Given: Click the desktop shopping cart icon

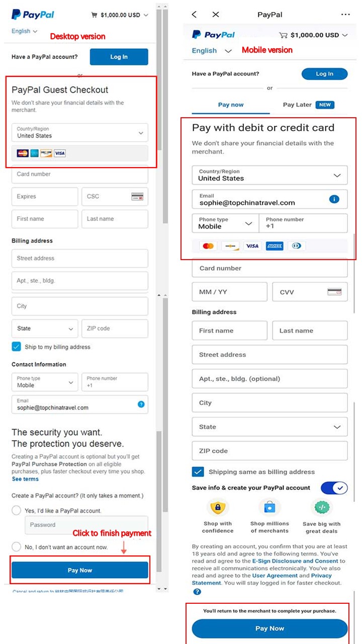Looking at the screenshot, I should tap(94, 15).
